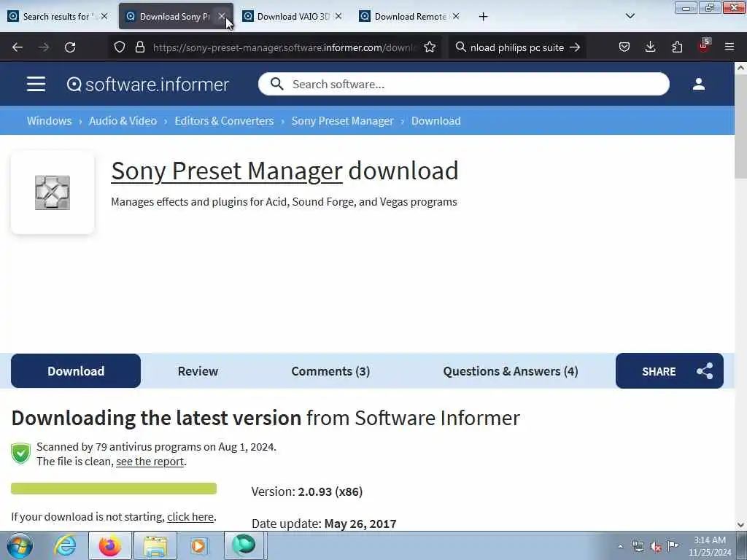Close the Download VAIO 3D tab

click(338, 16)
